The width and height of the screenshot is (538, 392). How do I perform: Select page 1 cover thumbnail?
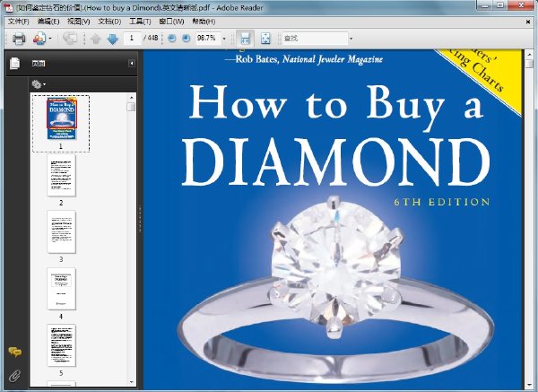62,118
